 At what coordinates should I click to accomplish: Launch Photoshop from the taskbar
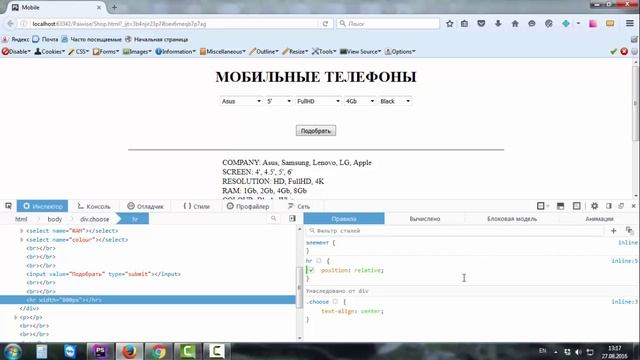[100, 351]
